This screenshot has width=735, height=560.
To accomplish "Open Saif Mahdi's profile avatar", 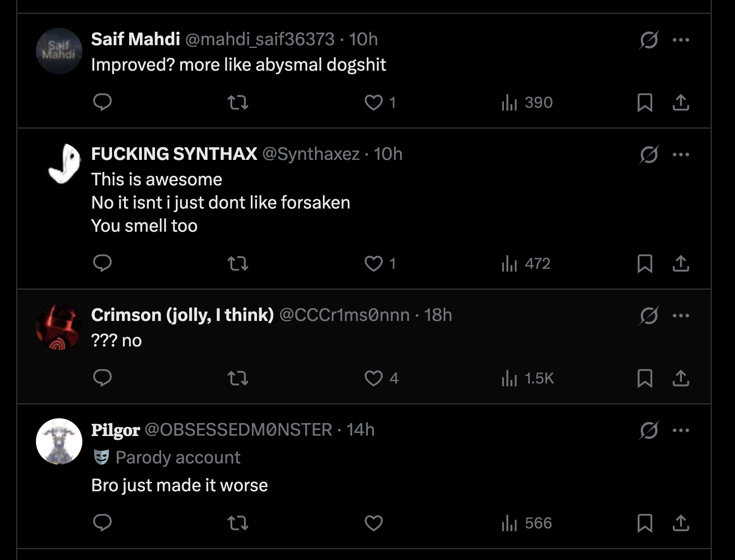I will click(x=59, y=51).
